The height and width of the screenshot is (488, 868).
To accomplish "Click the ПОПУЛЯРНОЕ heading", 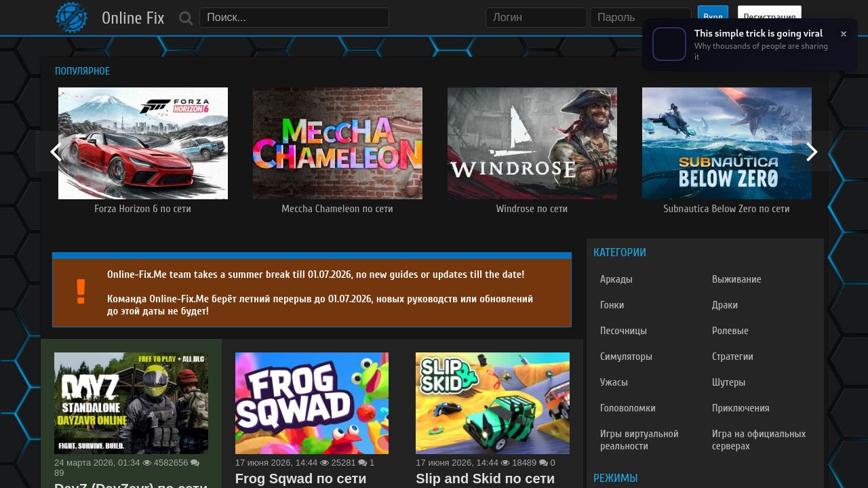I will click(x=82, y=71).
